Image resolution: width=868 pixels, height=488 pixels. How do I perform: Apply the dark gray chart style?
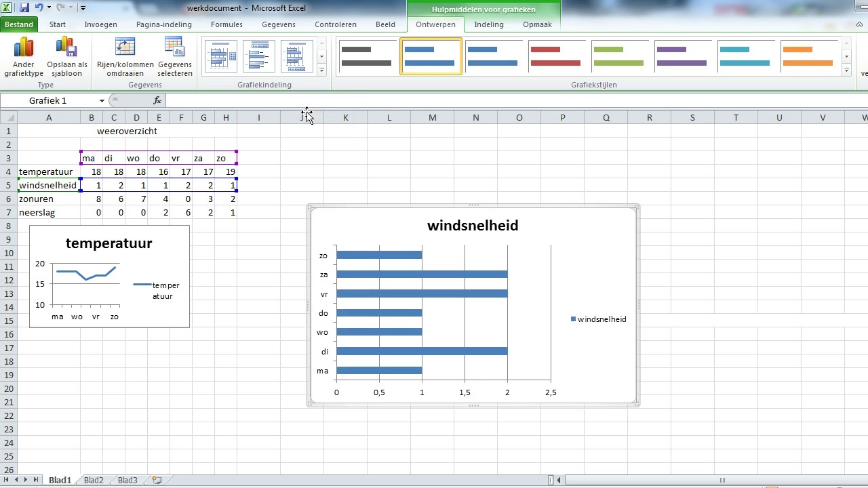point(367,56)
